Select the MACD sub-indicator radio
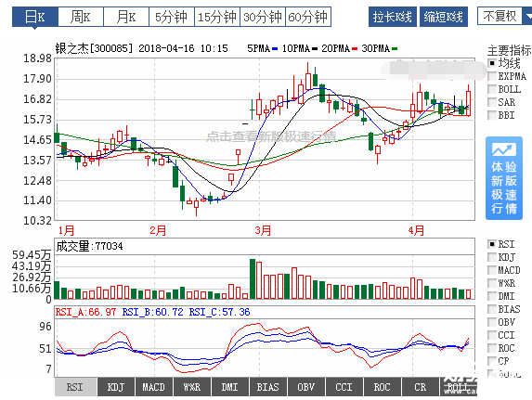This screenshot has height=400, width=532. [x=492, y=270]
